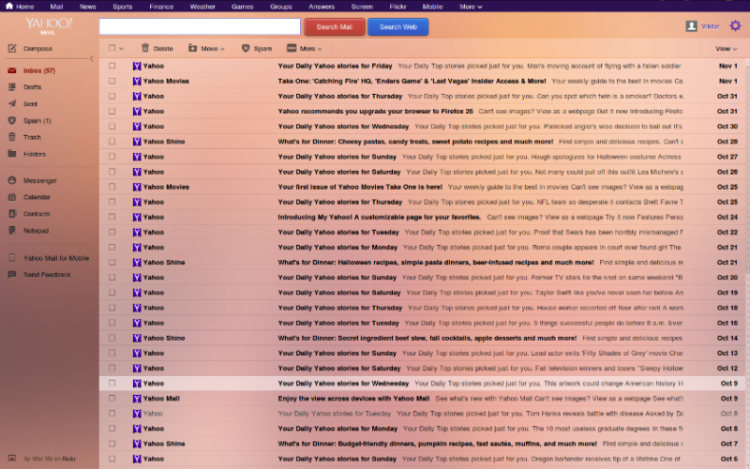Open Contacts via its icon

(12, 214)
